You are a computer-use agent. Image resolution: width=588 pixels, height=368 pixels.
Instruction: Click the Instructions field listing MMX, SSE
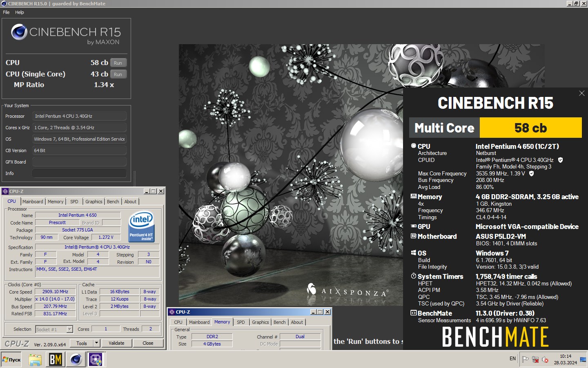[97, 272]
